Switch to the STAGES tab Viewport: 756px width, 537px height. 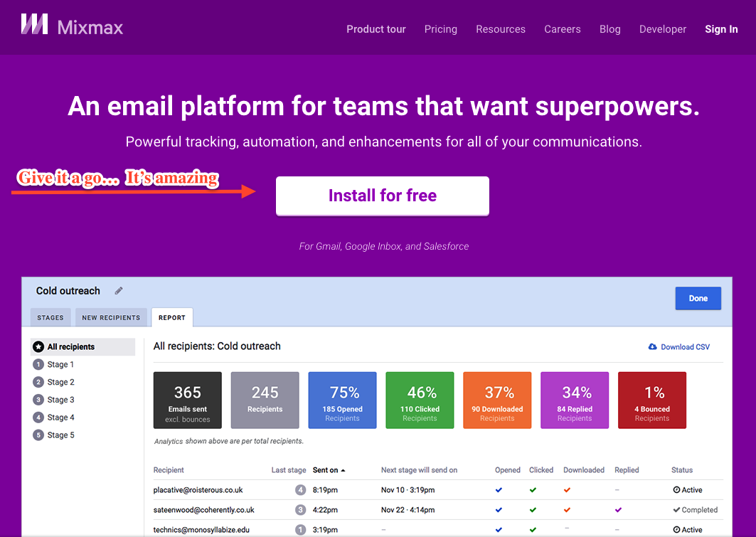50,318
